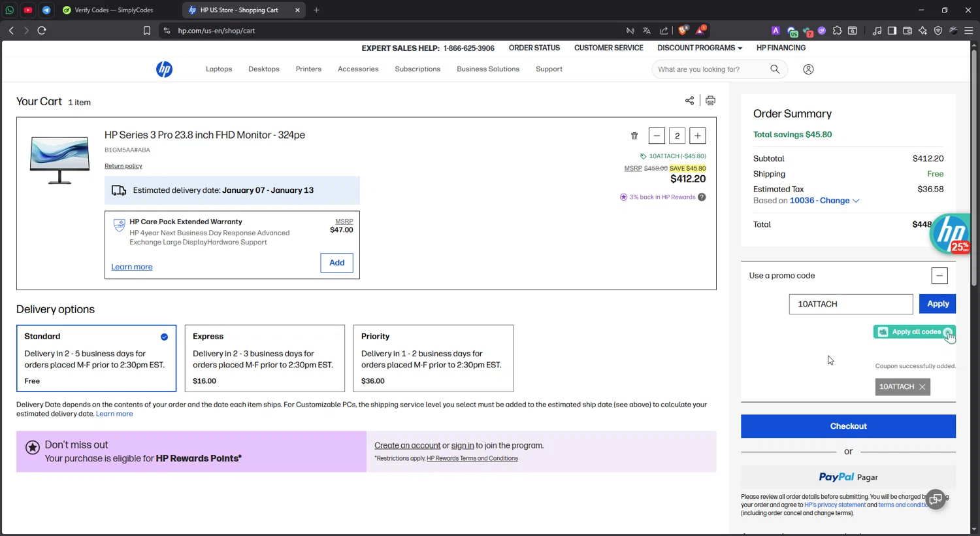Expand the Discount Programs dropdown

click(700, 48)
